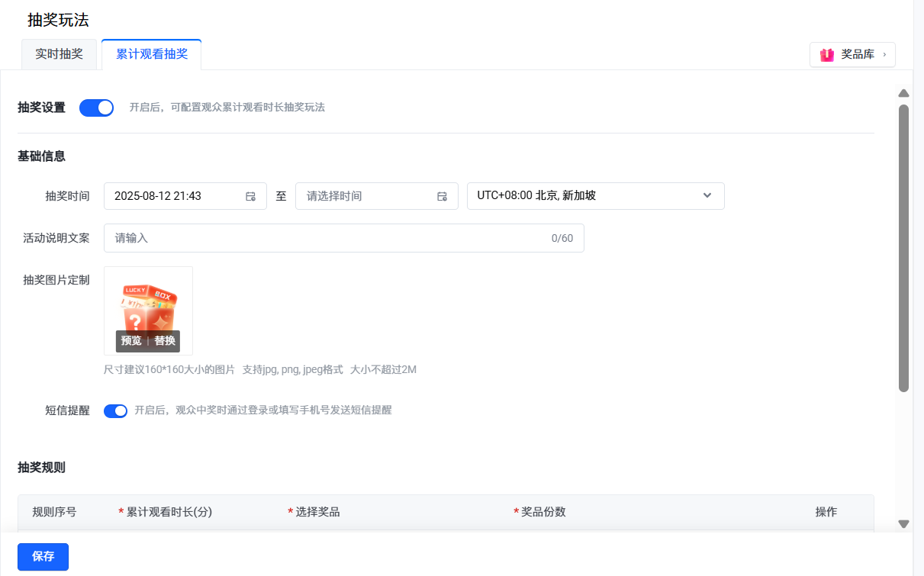Click the scrollbar up arrow
The width and height of the screenshot is (924, 576).
903,93
